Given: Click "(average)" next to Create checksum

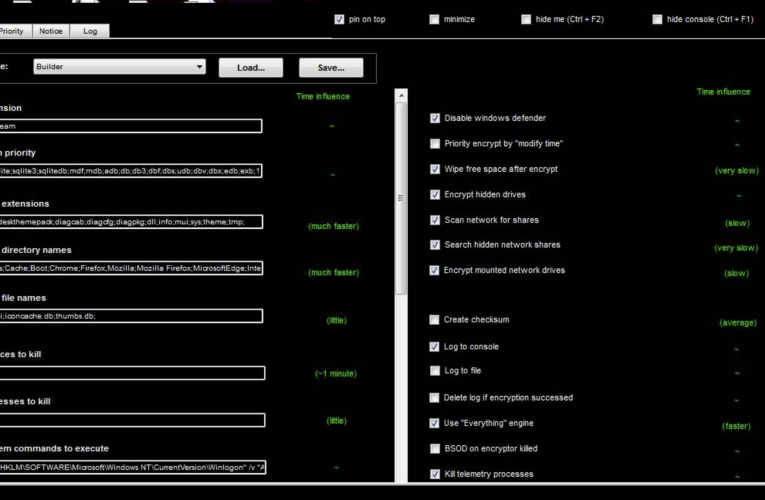Looking at the screenshot, I should pos(738,323).
